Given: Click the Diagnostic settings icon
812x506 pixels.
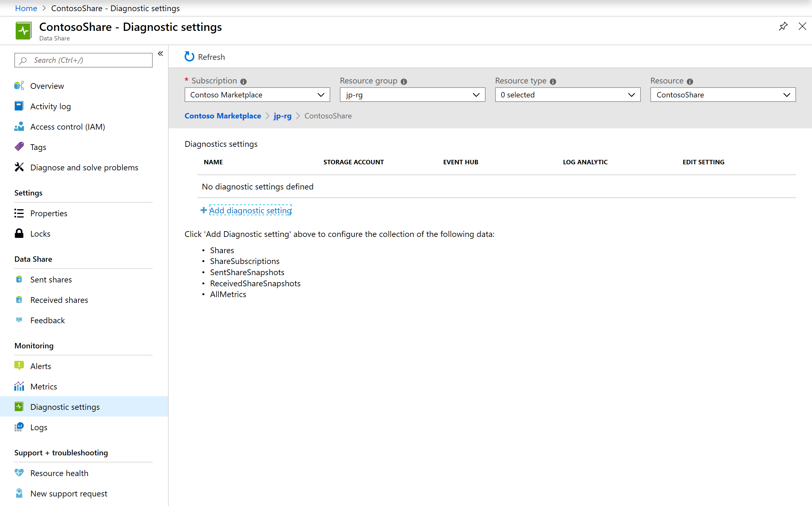Looking at the screenshot, I should pyautogui.click(x=19, y=406).
